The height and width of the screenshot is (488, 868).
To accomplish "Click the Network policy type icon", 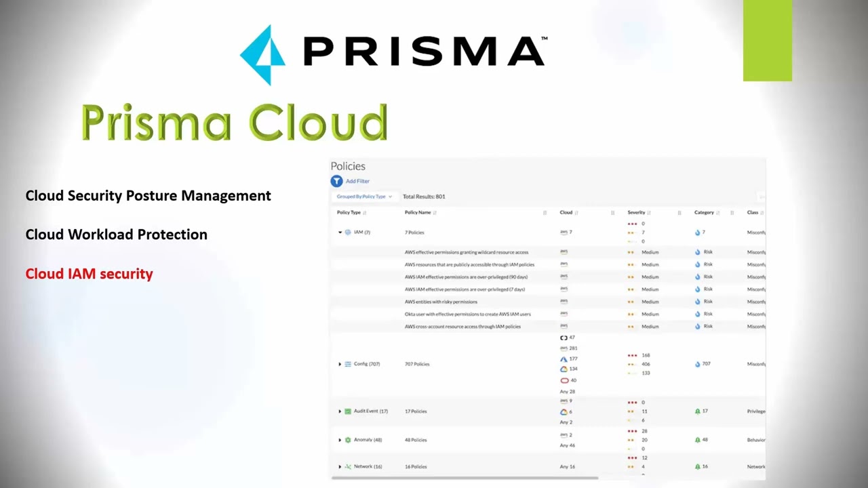I will tap(348, 466).
